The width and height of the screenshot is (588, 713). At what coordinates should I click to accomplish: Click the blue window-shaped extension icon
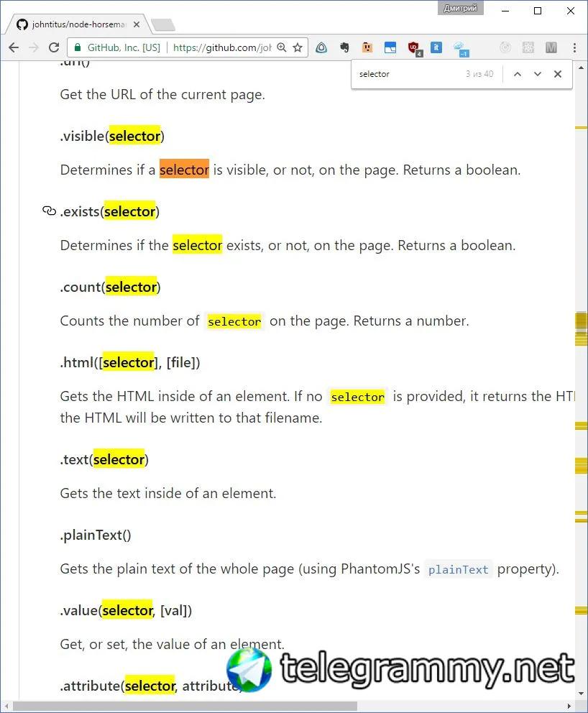click(390, 47)
